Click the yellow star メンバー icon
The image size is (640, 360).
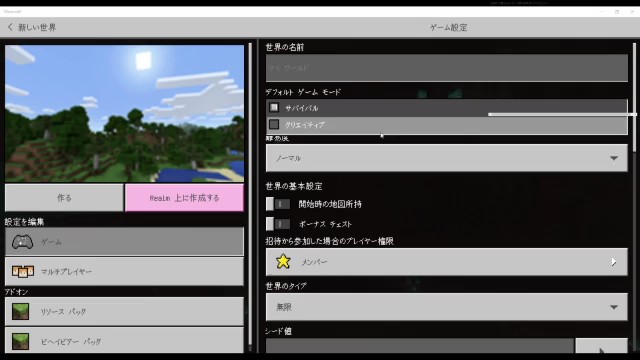[x=283, y=262]
